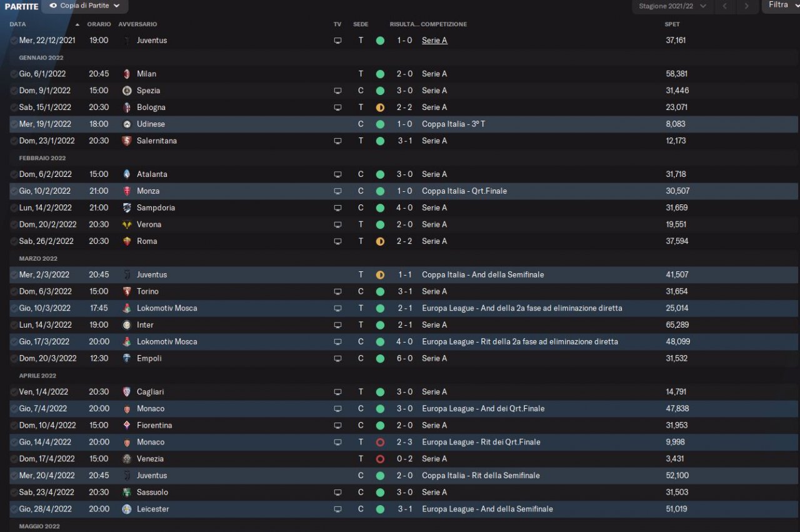Click the Leicester club badge
The image size is (800, 532).
click(x=127, y=509)
